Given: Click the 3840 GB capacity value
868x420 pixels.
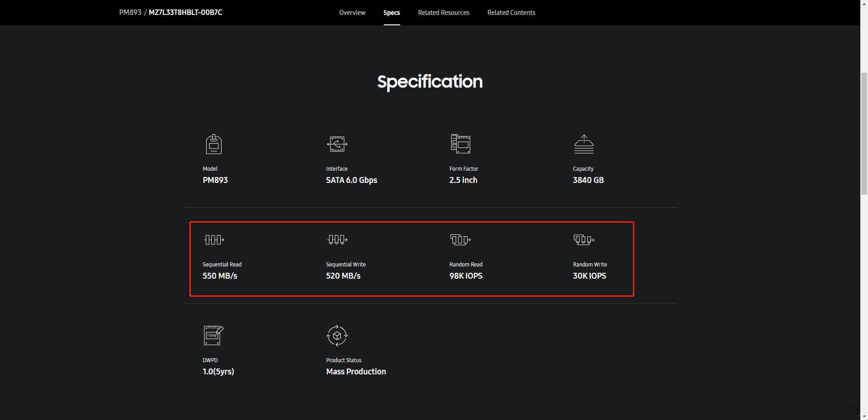Looking at the screenshot, I should click(x=588, y=180).
